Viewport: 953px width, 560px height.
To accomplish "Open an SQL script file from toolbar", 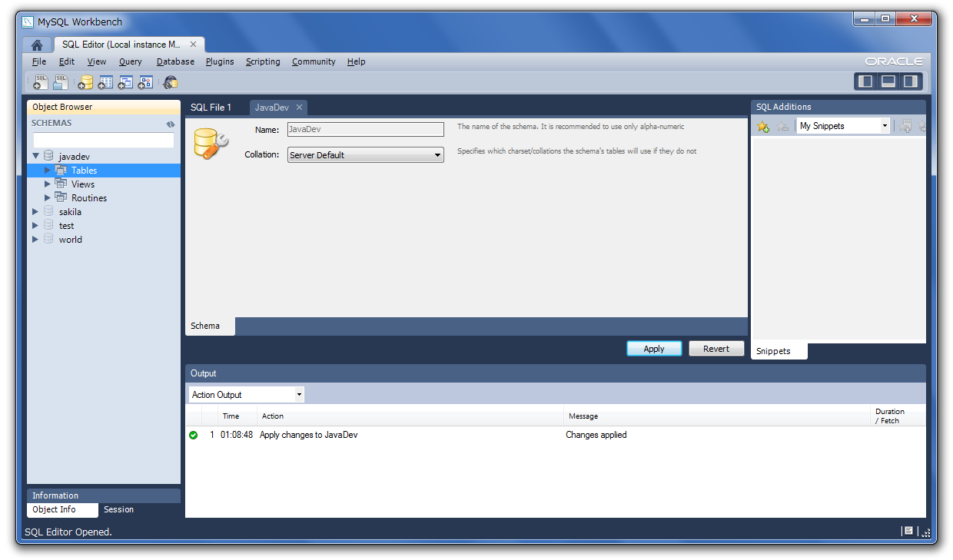I will tap(60, 81).
